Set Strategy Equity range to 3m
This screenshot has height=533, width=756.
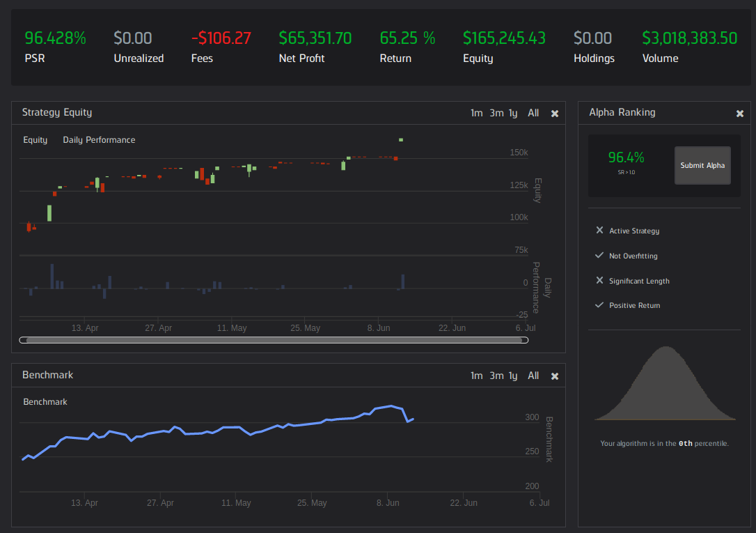coord(496,113)
